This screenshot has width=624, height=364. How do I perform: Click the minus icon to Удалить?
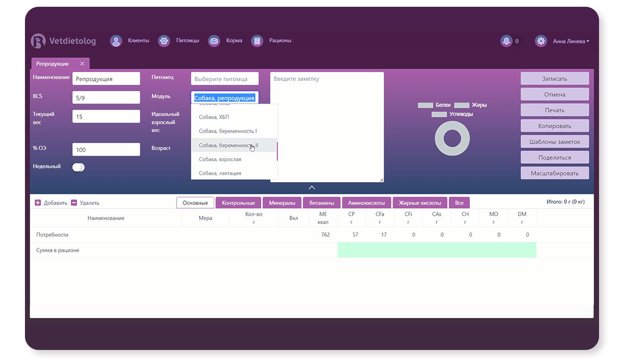click(74, 203)
